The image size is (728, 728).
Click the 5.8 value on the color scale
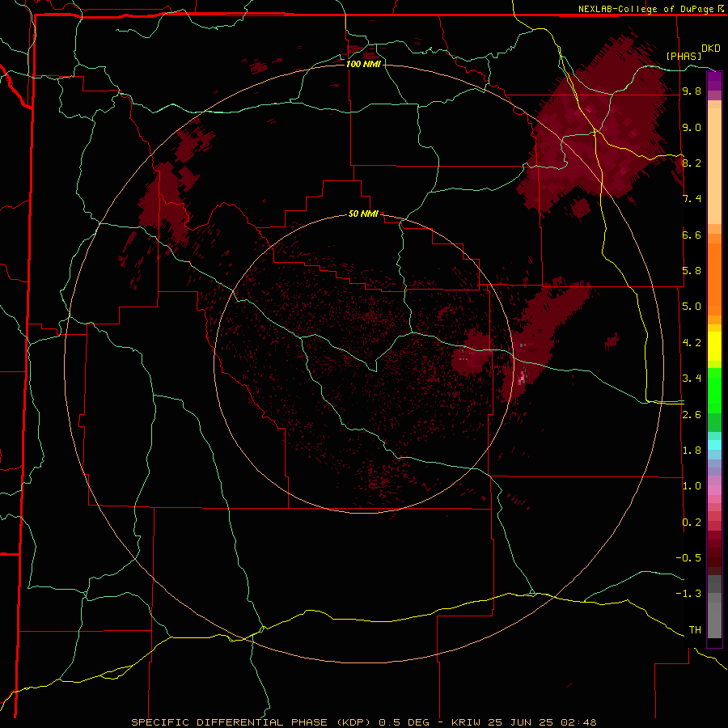[692, 271]
